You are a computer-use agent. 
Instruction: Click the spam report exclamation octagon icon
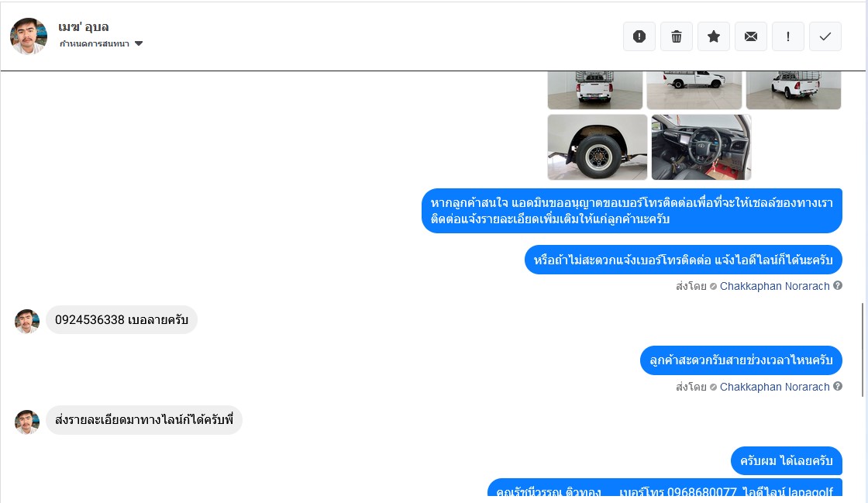point(639,36)
